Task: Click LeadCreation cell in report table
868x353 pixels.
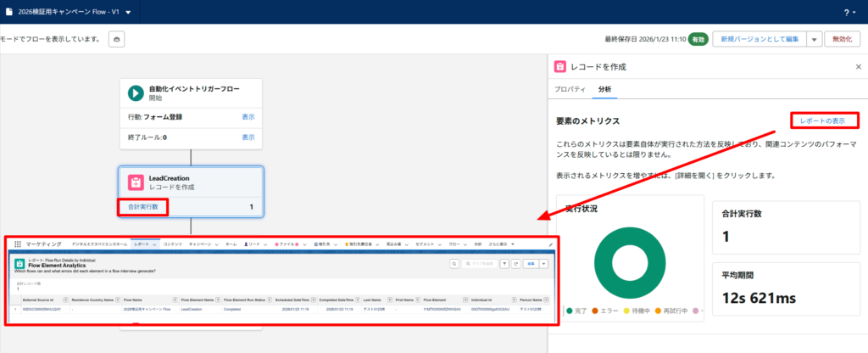Action: [192, 309]
